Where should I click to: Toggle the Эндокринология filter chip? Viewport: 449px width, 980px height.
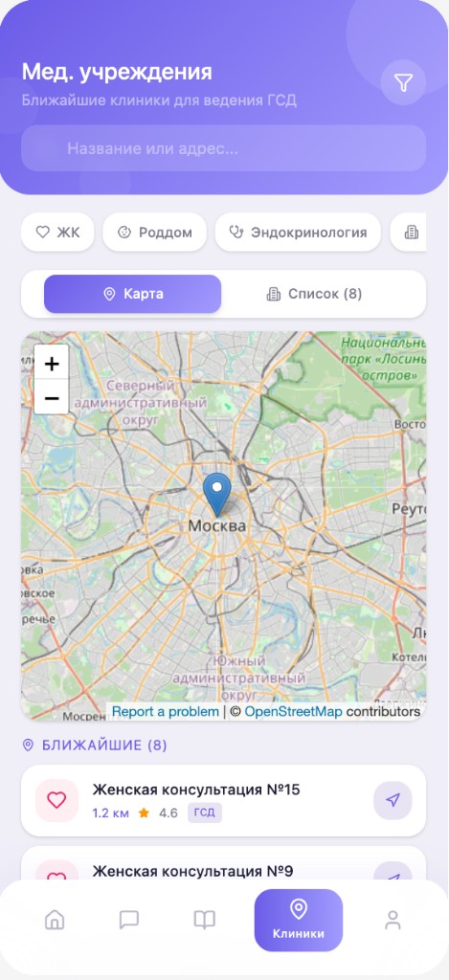(x=298, y=233)
